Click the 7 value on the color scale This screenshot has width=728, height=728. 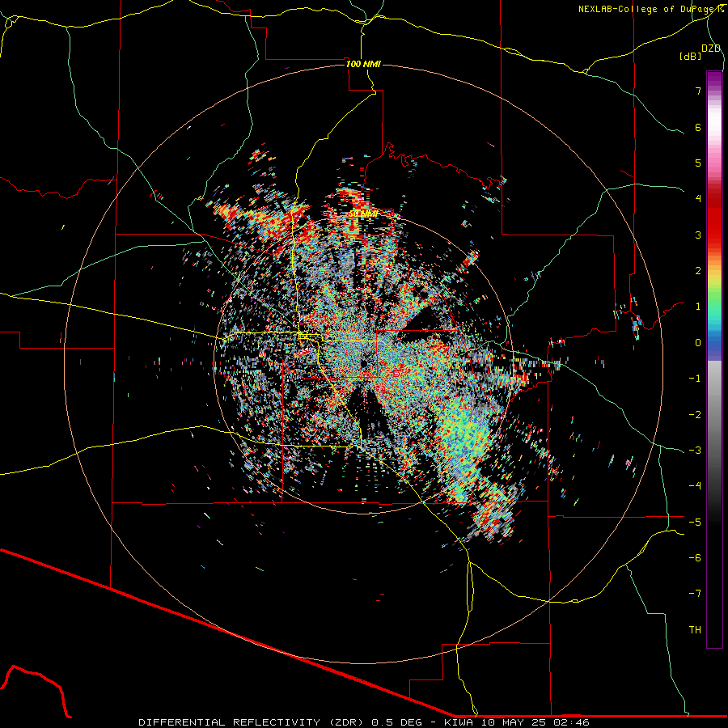click(698, 91)
